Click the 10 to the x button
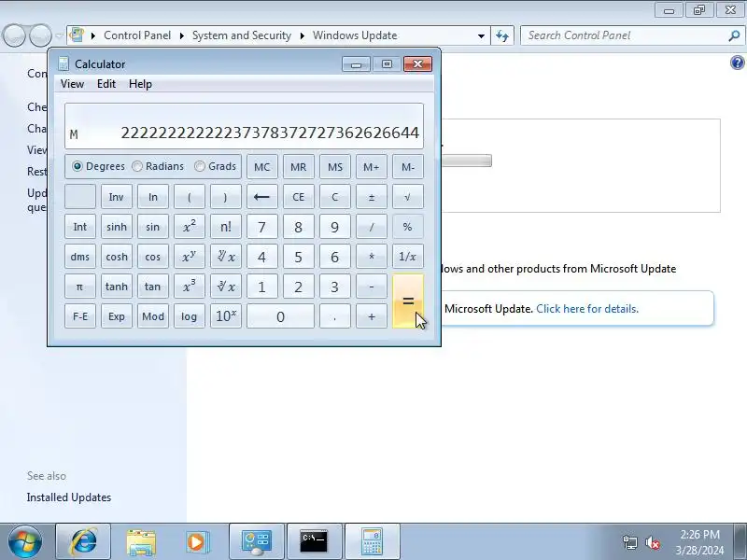The image size is (747, 560). coord(226,316)
